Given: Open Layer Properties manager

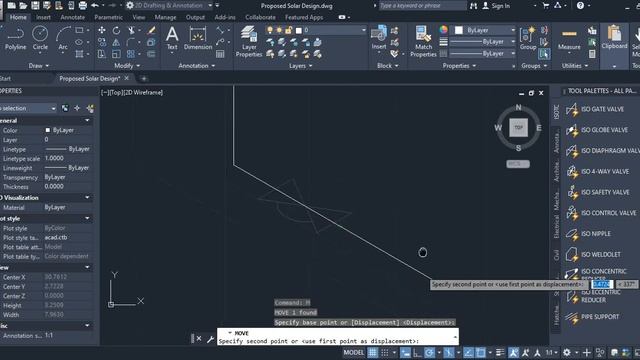Looking at the screenshot, I should 249,41.
